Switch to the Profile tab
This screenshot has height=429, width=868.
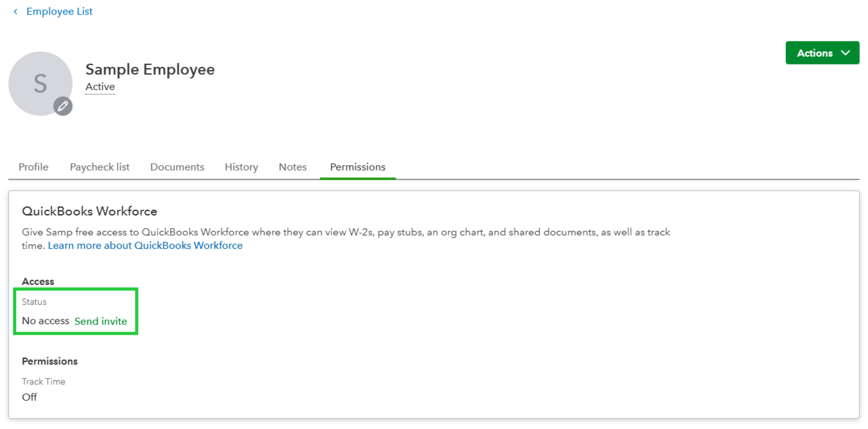pos(33,167)
